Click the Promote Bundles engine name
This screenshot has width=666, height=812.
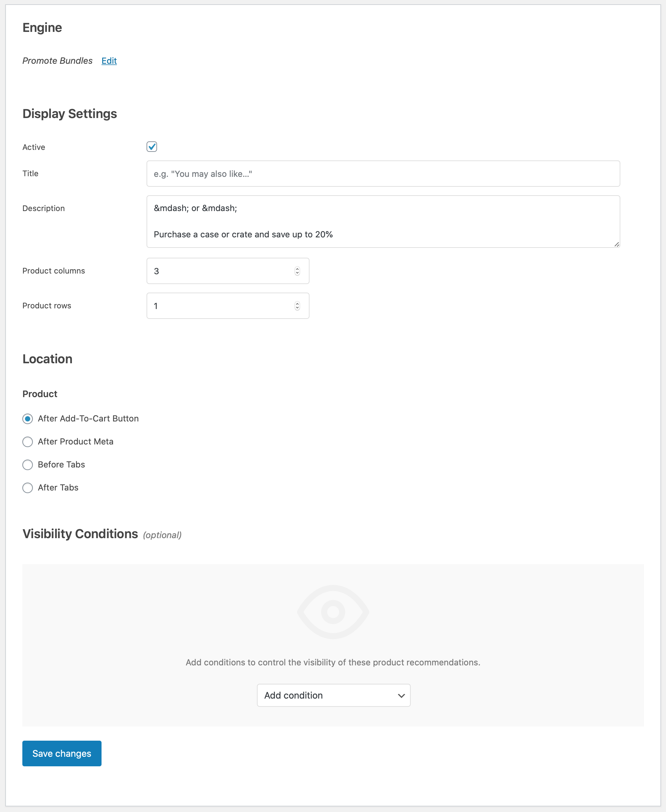pos(57,60)
